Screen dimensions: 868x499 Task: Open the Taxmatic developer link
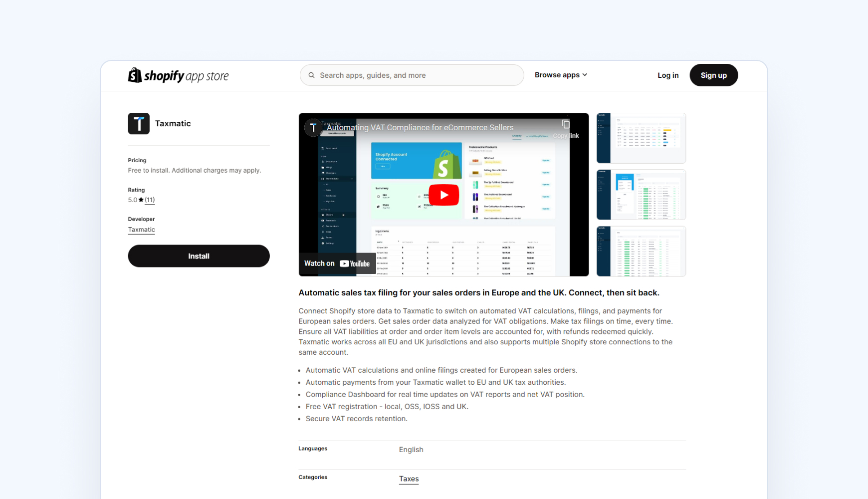click(141, 230)
